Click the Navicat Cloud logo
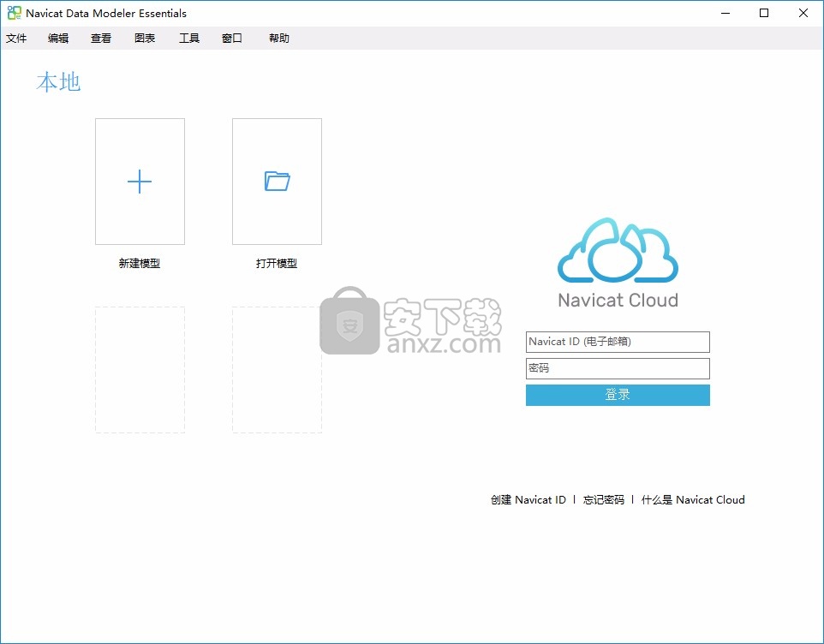 (x=618, y=250)
